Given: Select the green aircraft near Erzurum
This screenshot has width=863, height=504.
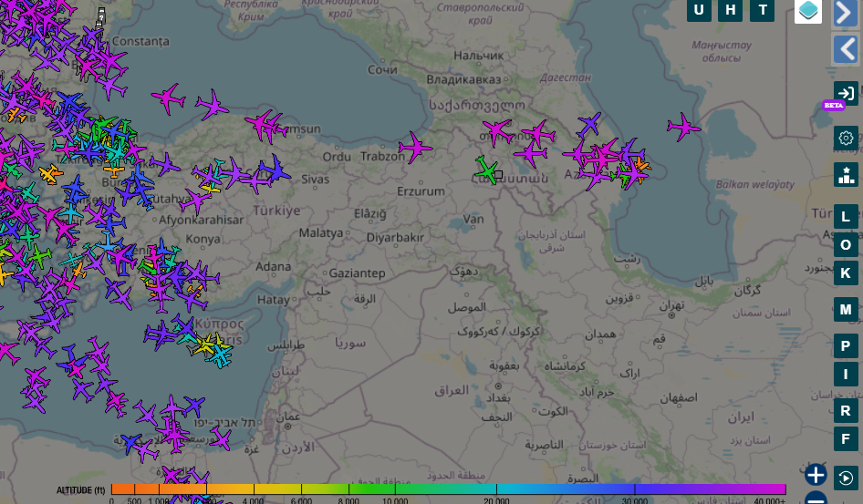Looking at the screenshot, I should [x=486, y=170].
